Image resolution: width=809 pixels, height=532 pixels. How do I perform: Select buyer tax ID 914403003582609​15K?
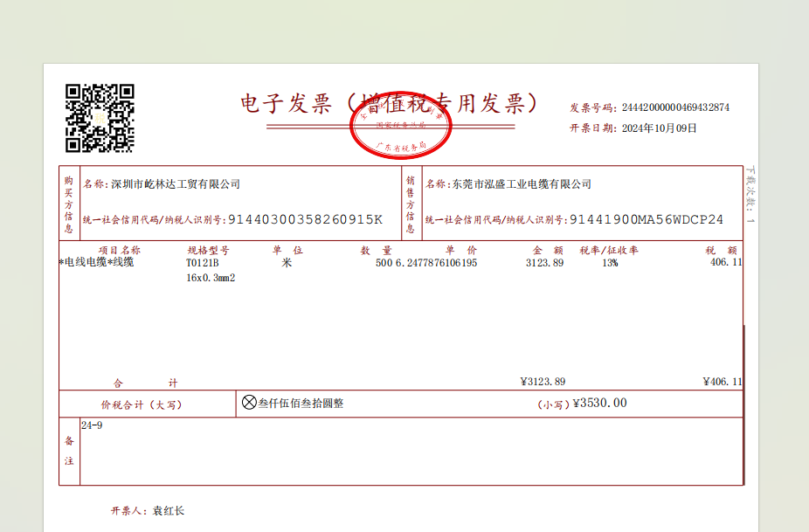306,220
